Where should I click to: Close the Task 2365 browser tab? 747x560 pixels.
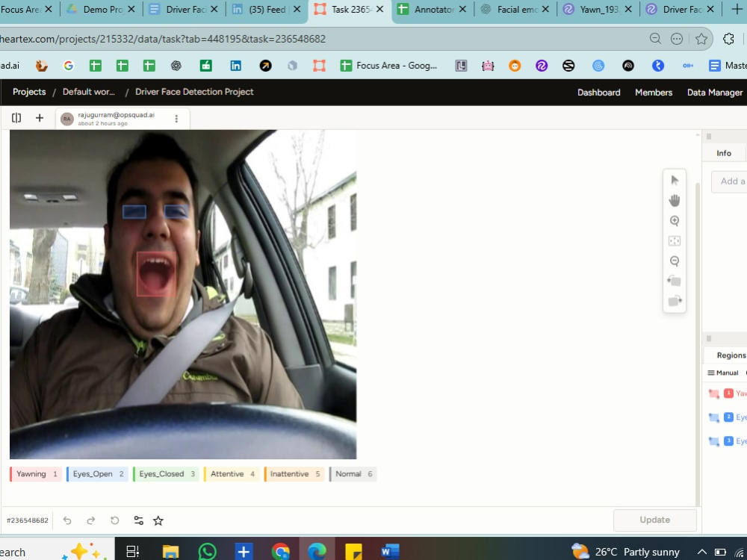tap(379, 9)
